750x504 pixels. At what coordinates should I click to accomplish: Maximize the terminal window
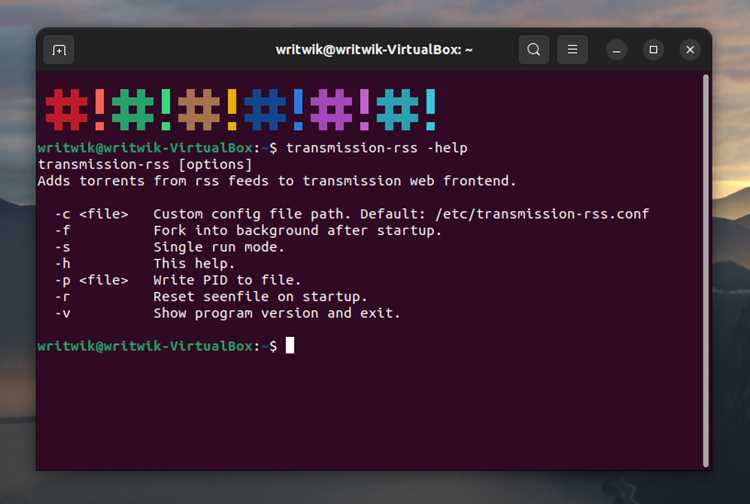tap(653, 50)
